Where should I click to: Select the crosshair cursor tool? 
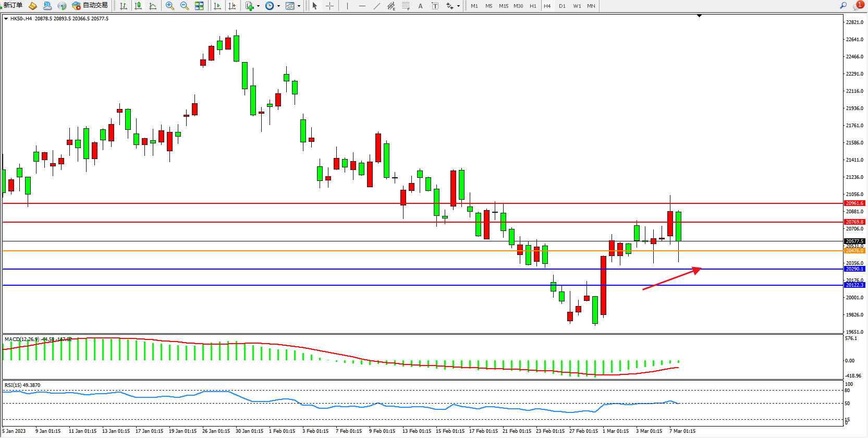click(x=329, y=6)
